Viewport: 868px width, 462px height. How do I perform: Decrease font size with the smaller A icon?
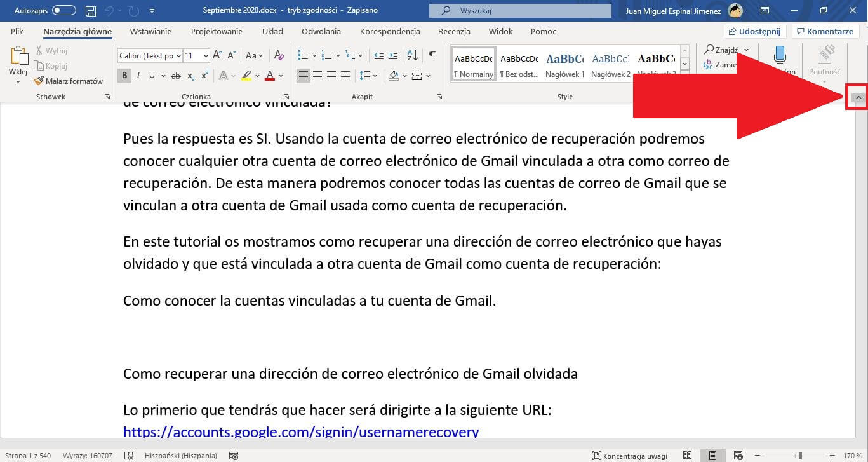(231, 56)
